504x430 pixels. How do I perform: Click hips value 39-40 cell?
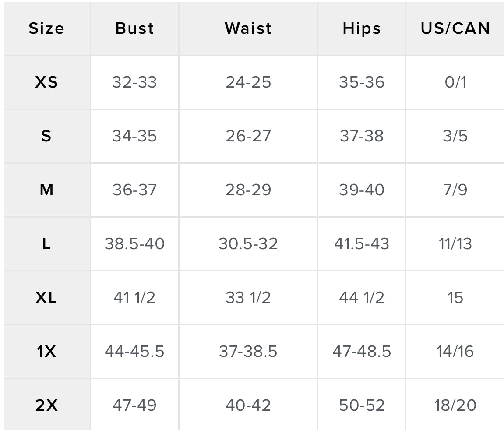(x=362, y=190)
